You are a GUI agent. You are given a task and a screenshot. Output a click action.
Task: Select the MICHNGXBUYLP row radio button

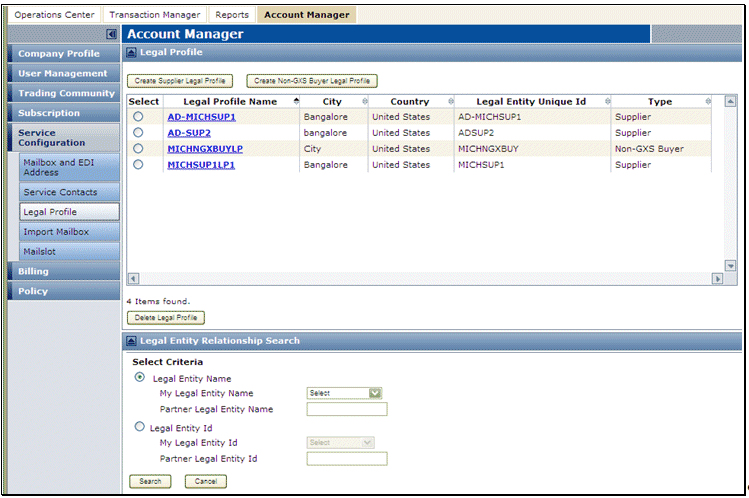click(x=138, y=149)
